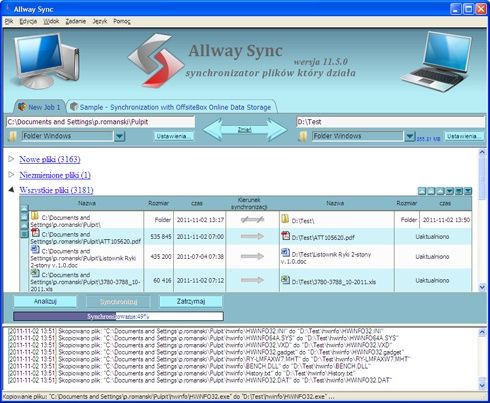The height and width of the screenshot is (403, 490).
Task: Click the file list scrollbar down arrow
Action: (x=482, y=287)
